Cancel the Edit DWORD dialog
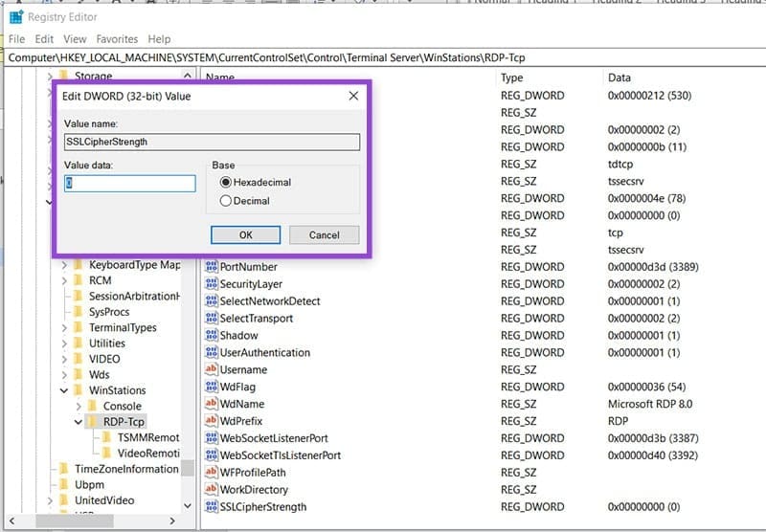Viewport: 766px width, 532px height. [x=324, y=234]
